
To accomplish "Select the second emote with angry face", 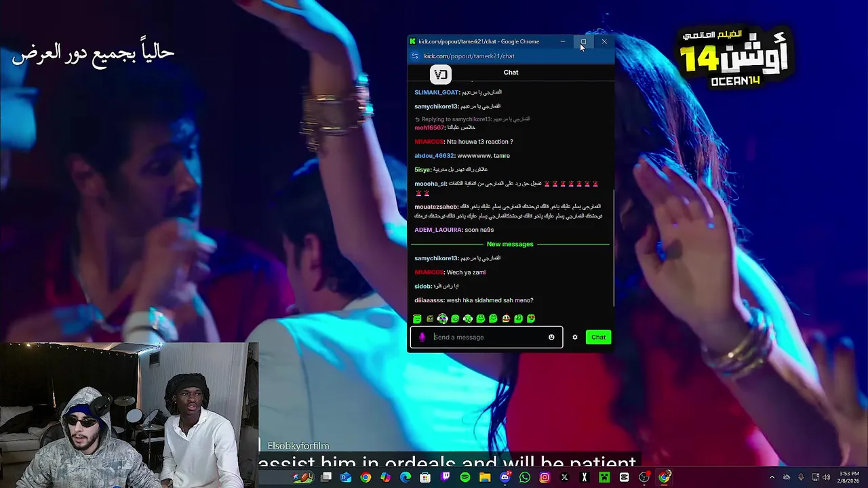I will click(430, 319).
